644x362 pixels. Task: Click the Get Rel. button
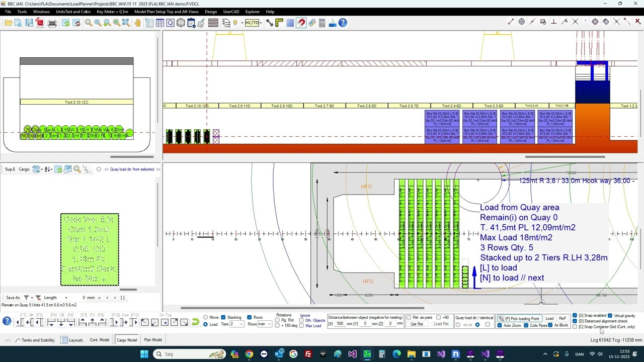pyautogui.click(x=417, y=324)
